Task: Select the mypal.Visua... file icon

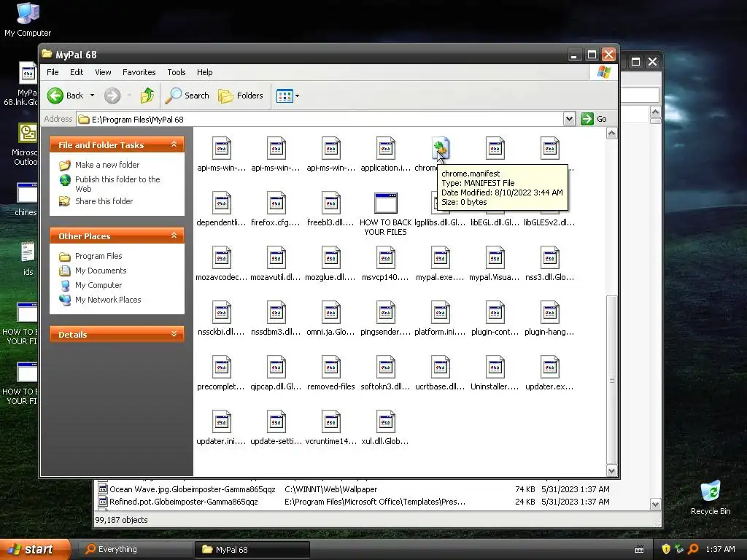Action: (495, 257)
